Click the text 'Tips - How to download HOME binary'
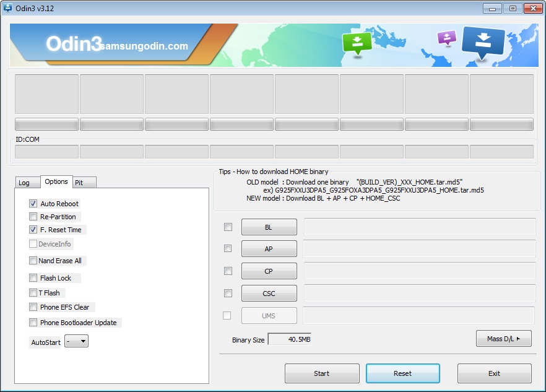 [x=274, y=172]
